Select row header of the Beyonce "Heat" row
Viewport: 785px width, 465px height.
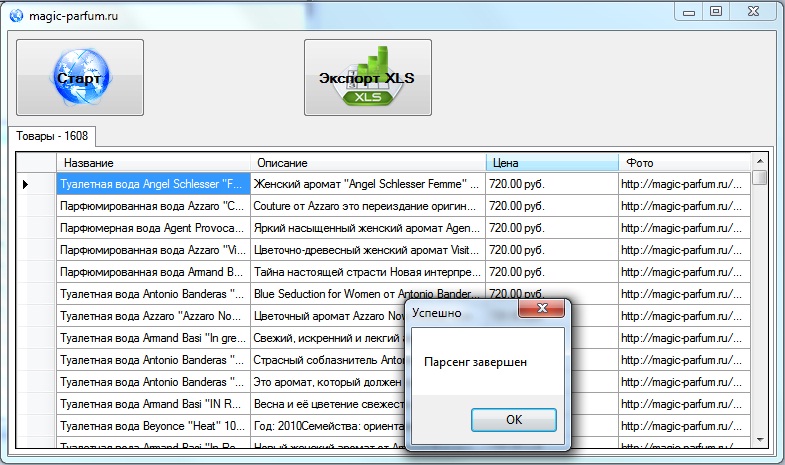coord(36,426)
